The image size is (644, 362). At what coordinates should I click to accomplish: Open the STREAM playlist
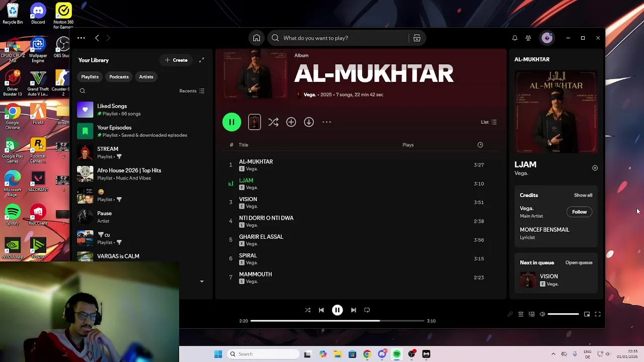click(141, 152)
